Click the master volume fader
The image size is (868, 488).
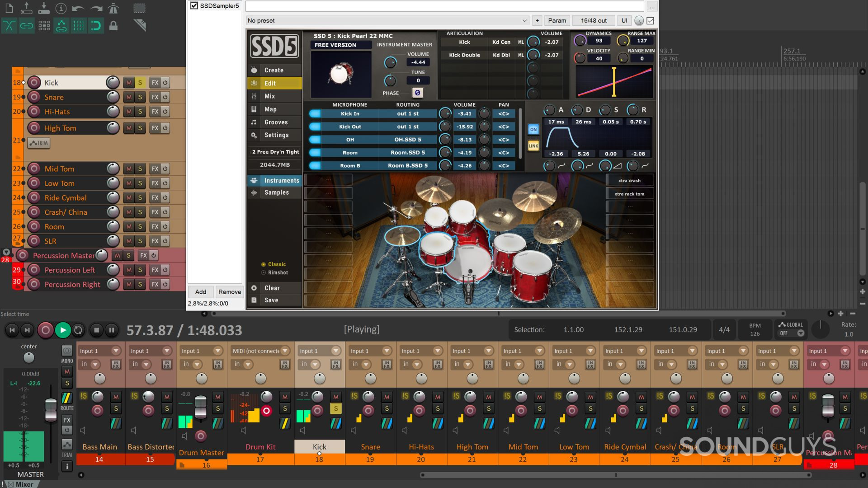click(51, 409)
